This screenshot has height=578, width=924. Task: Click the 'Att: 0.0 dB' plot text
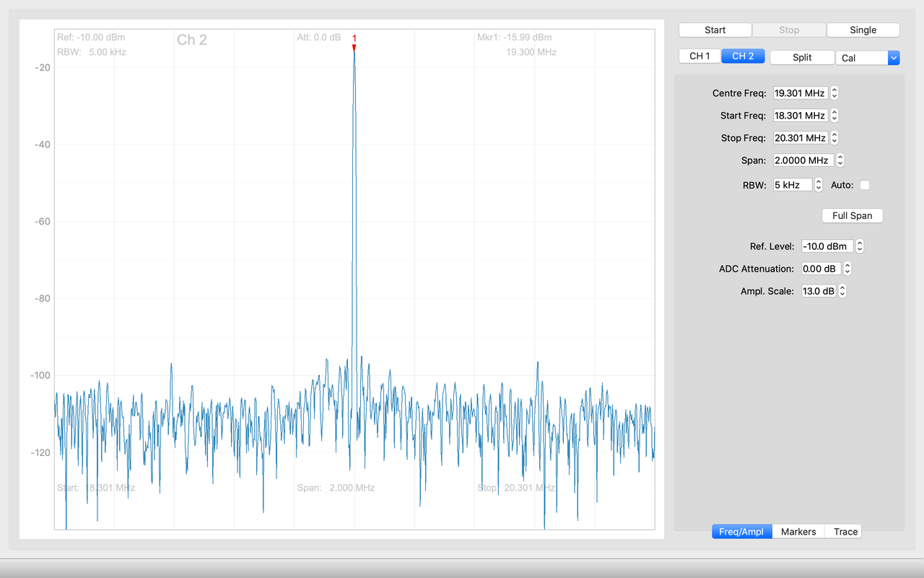click(318, 38)
